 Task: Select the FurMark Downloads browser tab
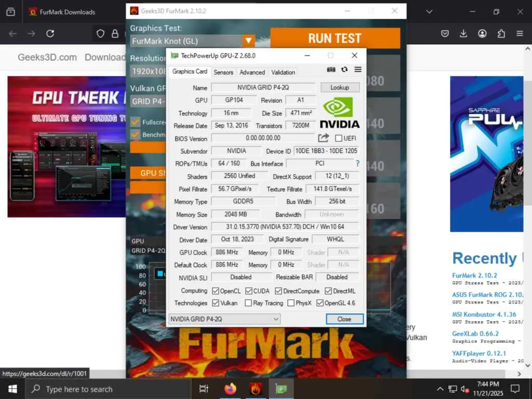(68, 12)
